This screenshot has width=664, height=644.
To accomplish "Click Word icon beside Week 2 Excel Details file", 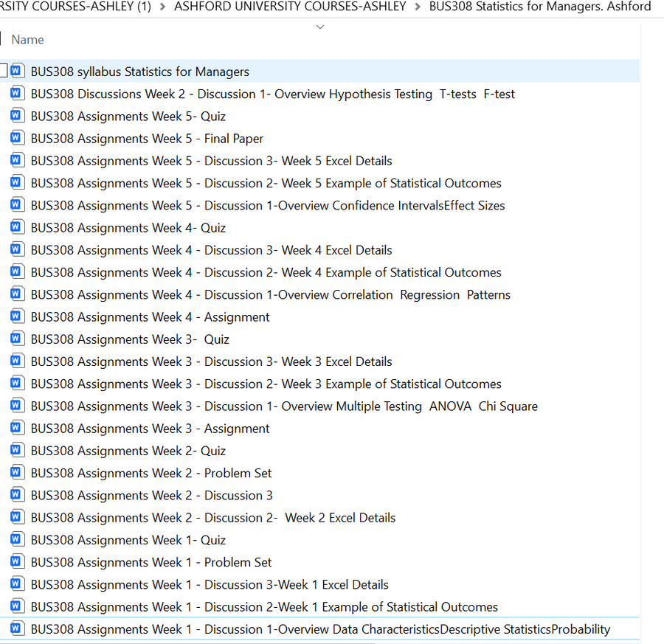I will (x=17, y=517).
